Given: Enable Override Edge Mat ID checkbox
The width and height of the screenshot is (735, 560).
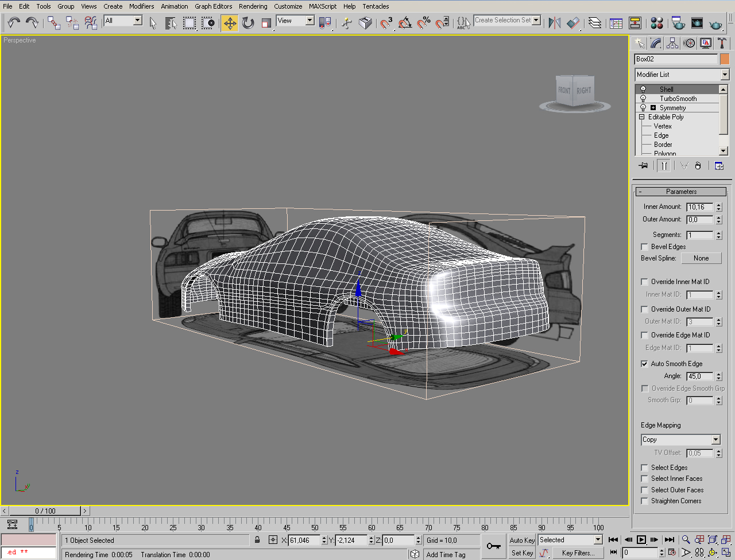Looking at the screenshot, I should click(644, 335).
